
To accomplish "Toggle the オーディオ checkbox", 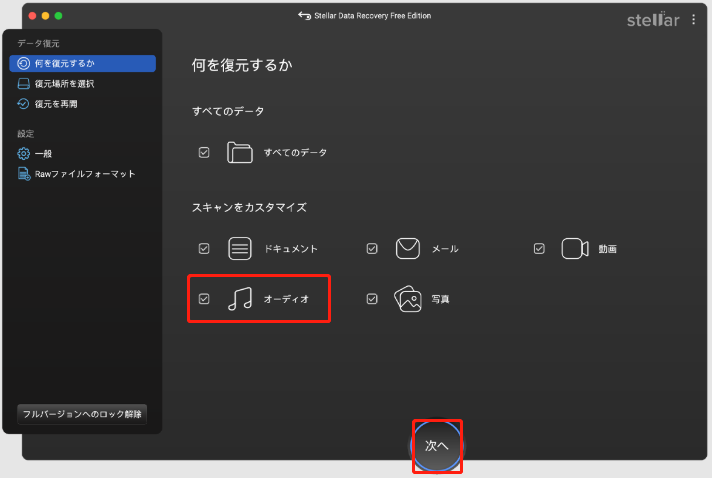I will tap(204, 299).
